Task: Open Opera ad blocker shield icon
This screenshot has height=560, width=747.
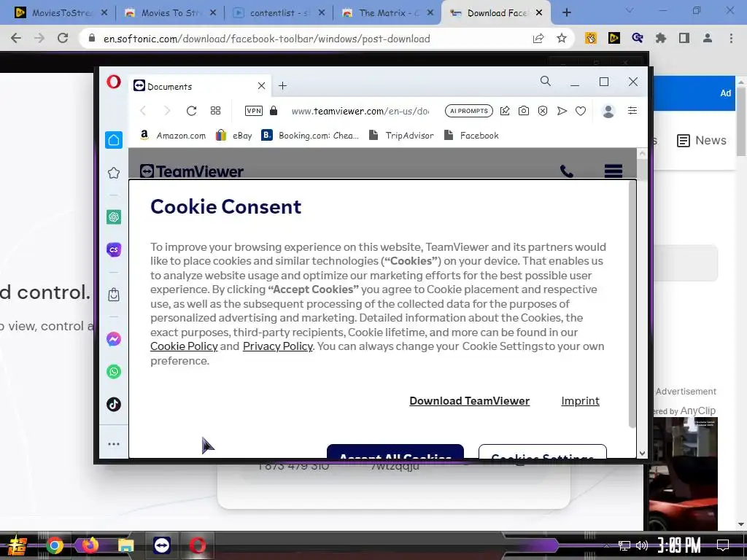Action: click(543, 111)
